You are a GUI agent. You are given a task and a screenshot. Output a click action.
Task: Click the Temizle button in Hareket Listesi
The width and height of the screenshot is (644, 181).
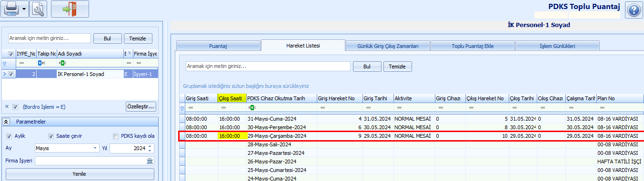(x=398, y=67)
